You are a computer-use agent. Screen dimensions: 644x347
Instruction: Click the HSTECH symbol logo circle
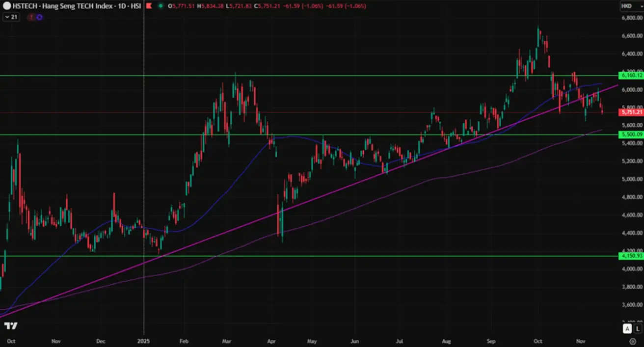[x=7, y=6]
